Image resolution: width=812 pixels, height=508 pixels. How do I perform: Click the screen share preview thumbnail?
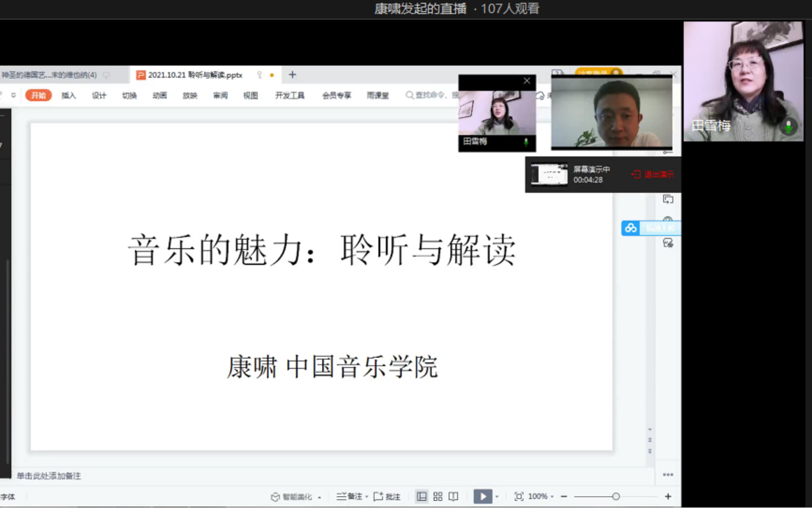[549, 174]
